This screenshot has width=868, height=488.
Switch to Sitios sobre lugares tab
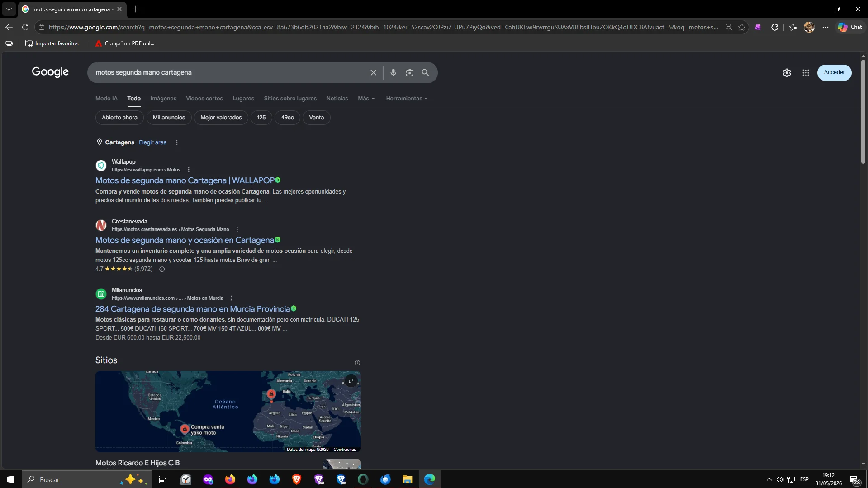coord(290,99)
